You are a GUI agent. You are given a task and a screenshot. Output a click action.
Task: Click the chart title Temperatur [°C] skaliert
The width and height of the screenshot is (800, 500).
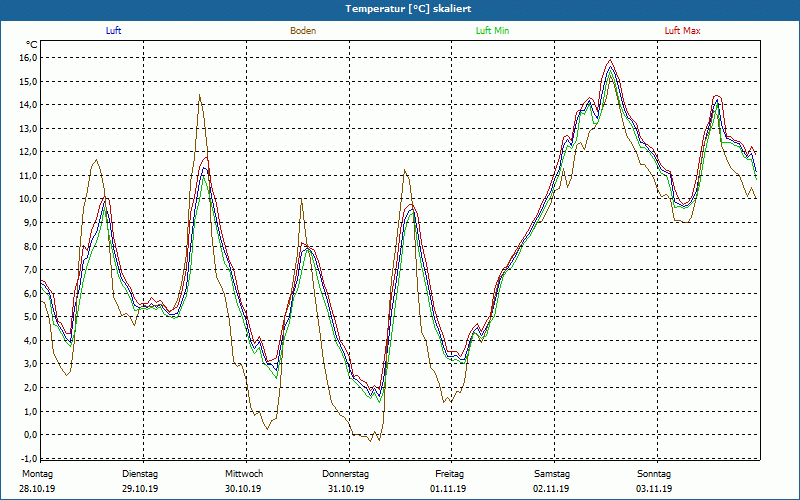click(408, 9)
